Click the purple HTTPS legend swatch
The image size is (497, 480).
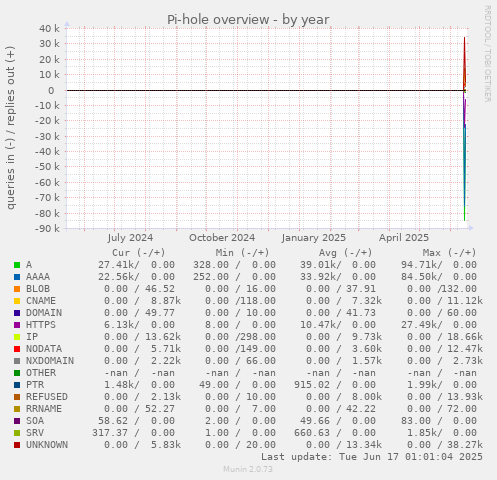[x=17, y=325]
